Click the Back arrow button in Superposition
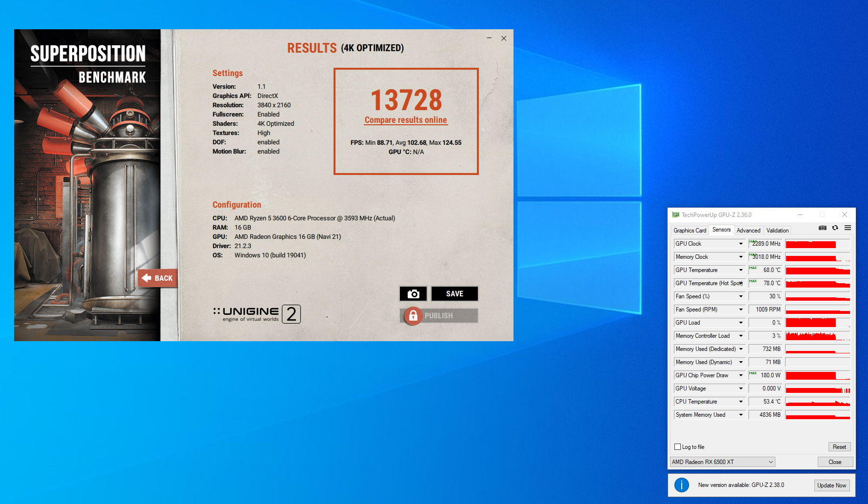The image size is (868, 504). tap(158, 278)
